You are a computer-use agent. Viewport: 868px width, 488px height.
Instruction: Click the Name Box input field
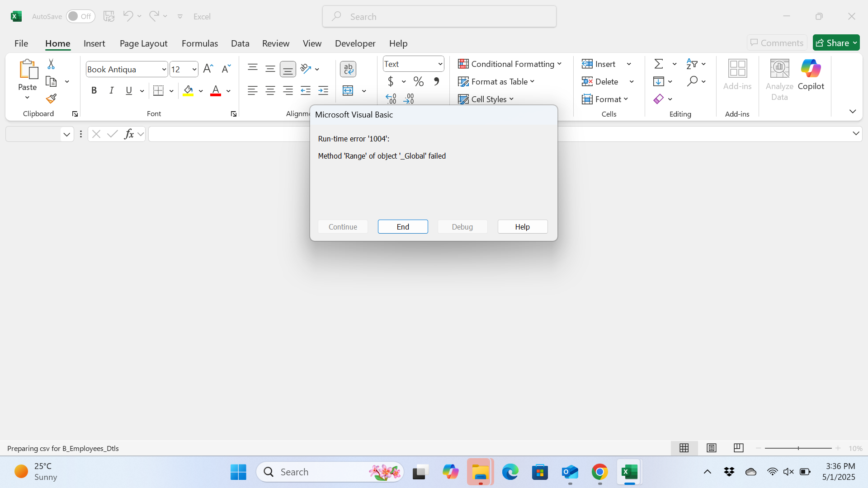(x=33, y=134)
